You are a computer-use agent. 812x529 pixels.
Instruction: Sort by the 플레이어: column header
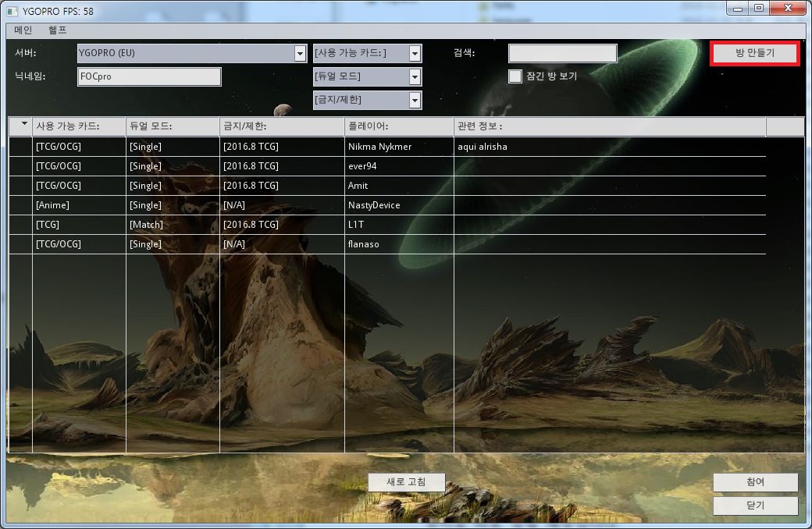399,126
